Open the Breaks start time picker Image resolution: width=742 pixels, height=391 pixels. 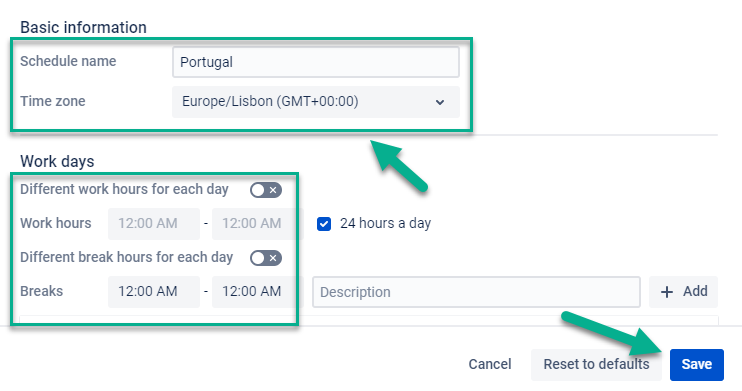pyautogui.click(x=154, y=292)
